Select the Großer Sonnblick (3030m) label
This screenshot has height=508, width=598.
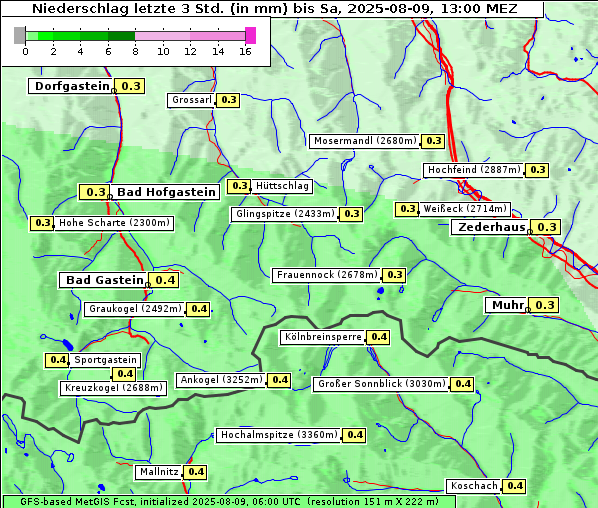tap(381, 384)
